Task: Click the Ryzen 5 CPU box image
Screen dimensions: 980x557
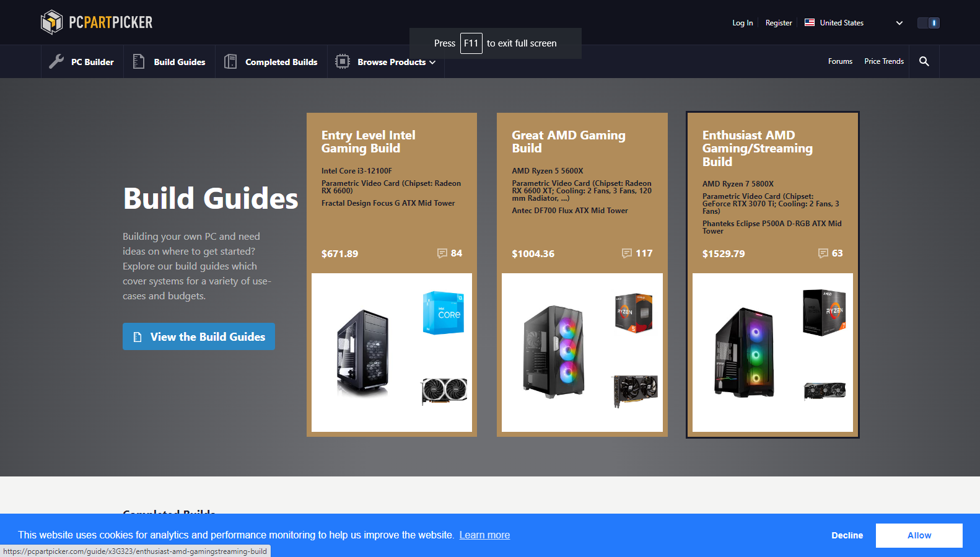Action: (634, 313)
